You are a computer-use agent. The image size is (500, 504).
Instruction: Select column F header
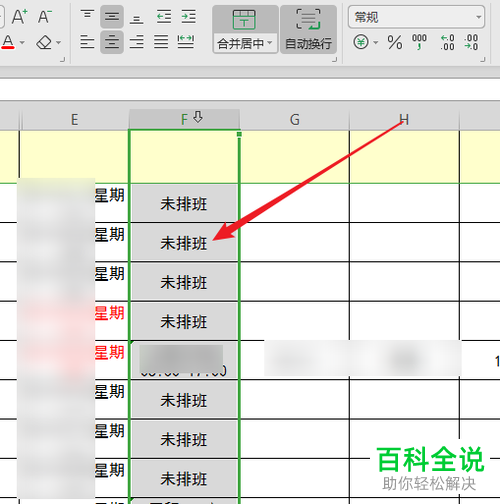(x=184, y=119)
